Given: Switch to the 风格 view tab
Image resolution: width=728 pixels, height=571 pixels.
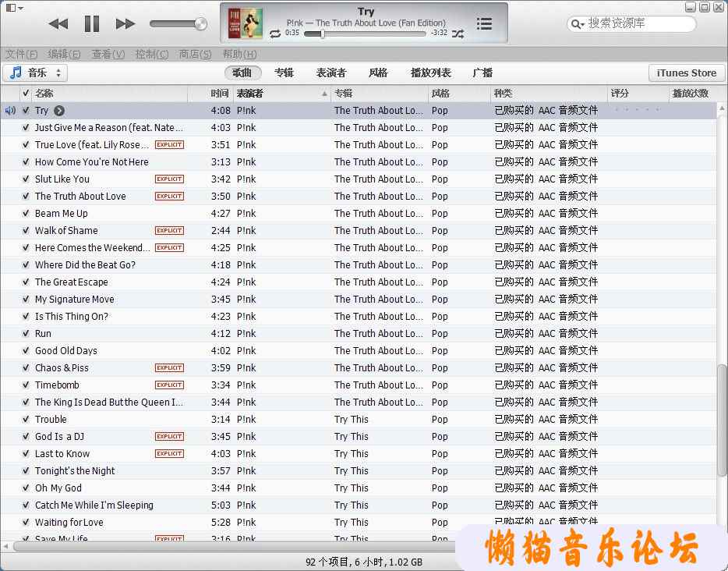Looking at the screenshot, I should pos(378,73).
